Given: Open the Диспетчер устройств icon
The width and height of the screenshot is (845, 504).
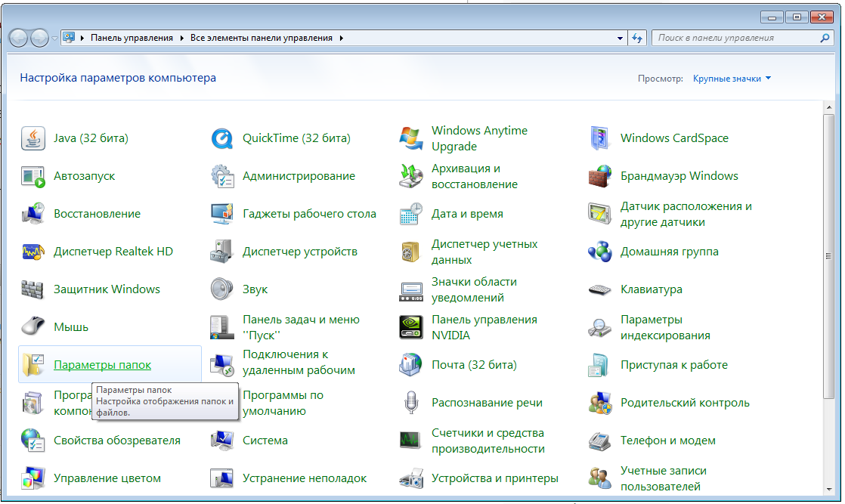Looking at the screenshot, I should [x=222, y=252].
